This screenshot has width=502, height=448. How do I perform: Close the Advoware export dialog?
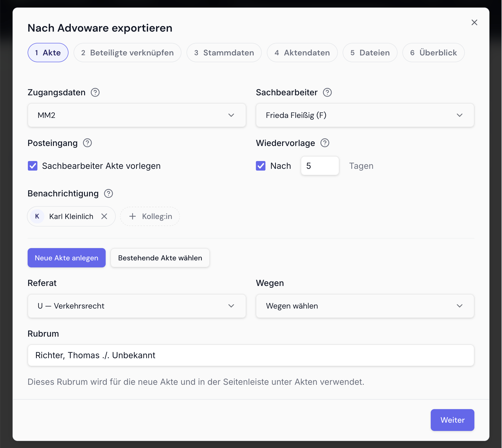[474, 23]
